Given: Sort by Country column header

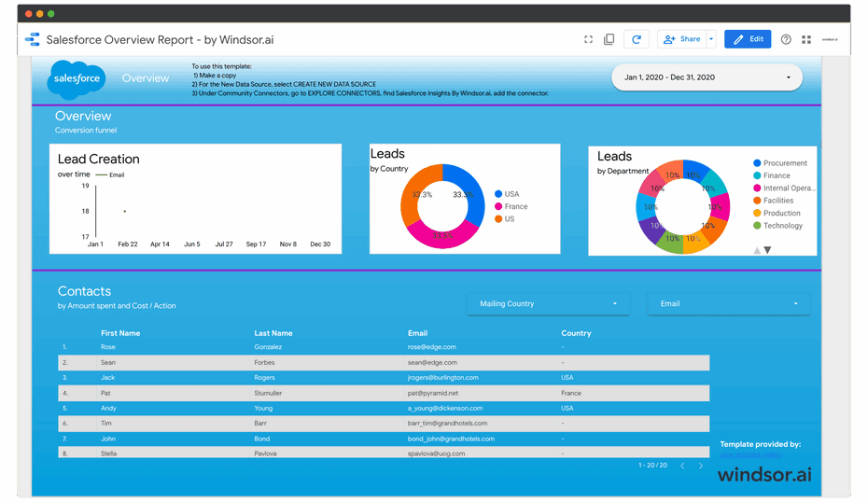Looking at the screenshot, I should pos(576,333).
